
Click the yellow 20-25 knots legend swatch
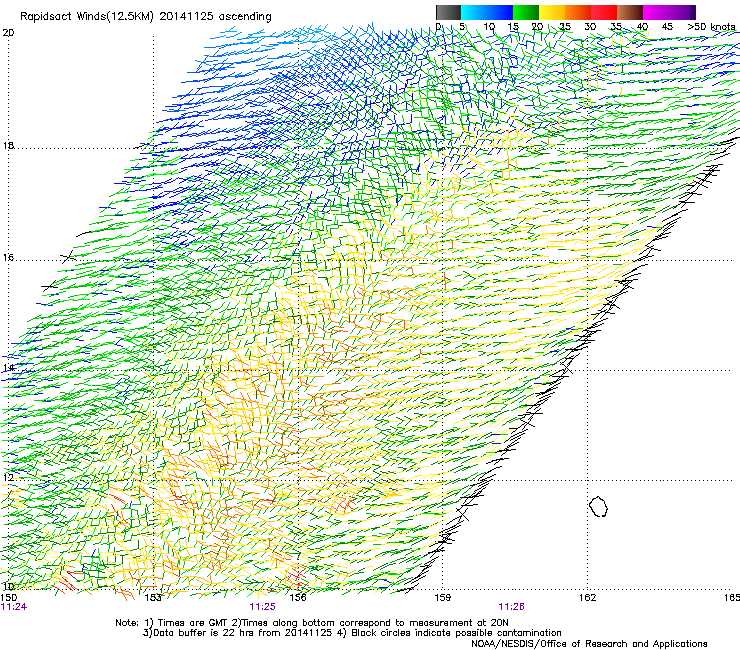click(x=552, y=12)
